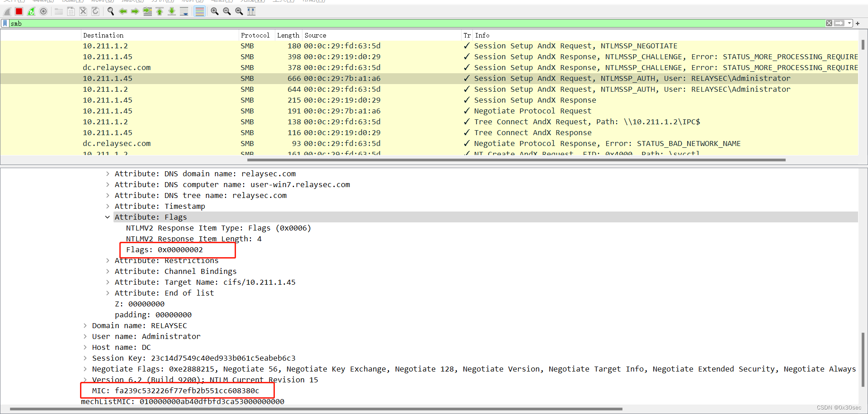Select padding: 00000000 line
868x414 pixels.
coord(153,315)
